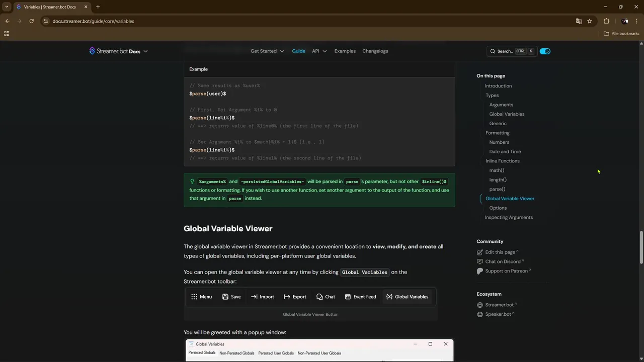Click the Edit this page icon
The image size is (644, 362).
tap(480, 252)
